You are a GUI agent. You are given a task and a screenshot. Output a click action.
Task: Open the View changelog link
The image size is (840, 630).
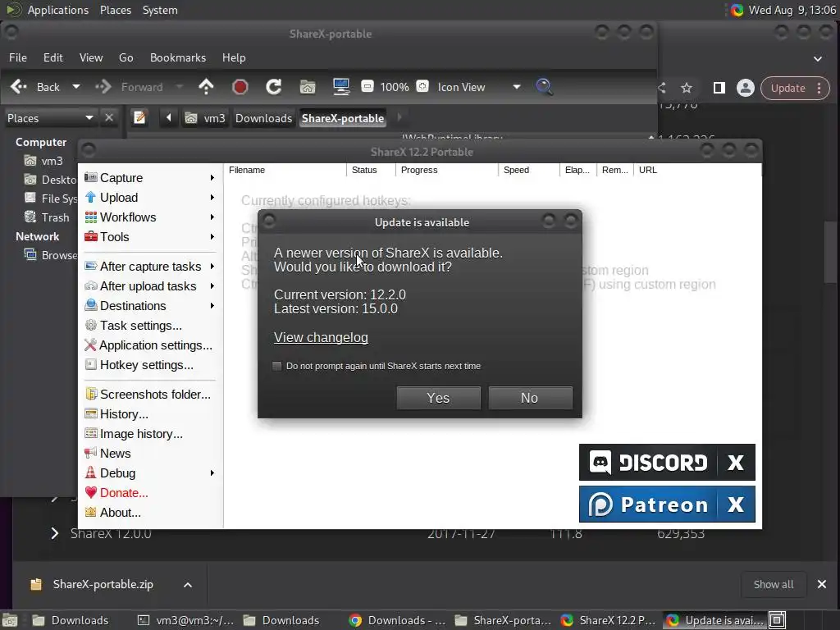coord(321,337)
